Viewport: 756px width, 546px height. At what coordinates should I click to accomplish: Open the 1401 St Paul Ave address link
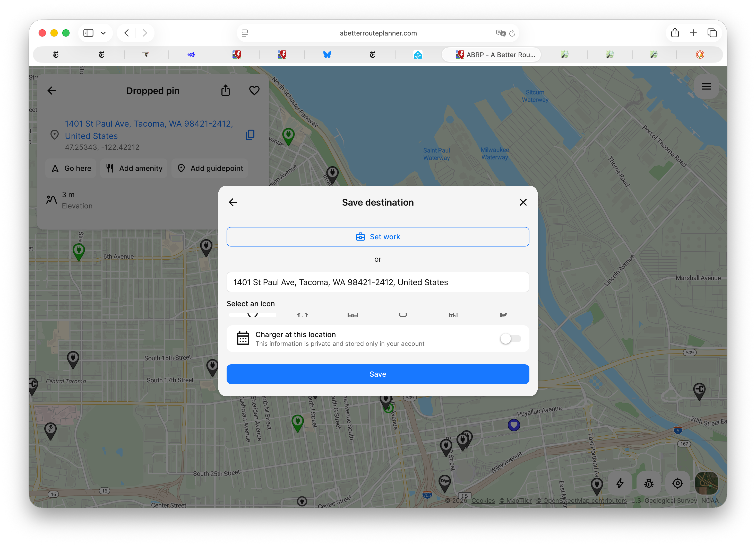pyautogui.click(x=149, y=130)
